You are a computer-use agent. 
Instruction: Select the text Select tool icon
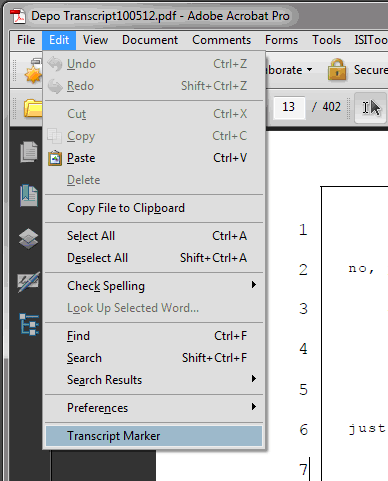pos(371,108)
